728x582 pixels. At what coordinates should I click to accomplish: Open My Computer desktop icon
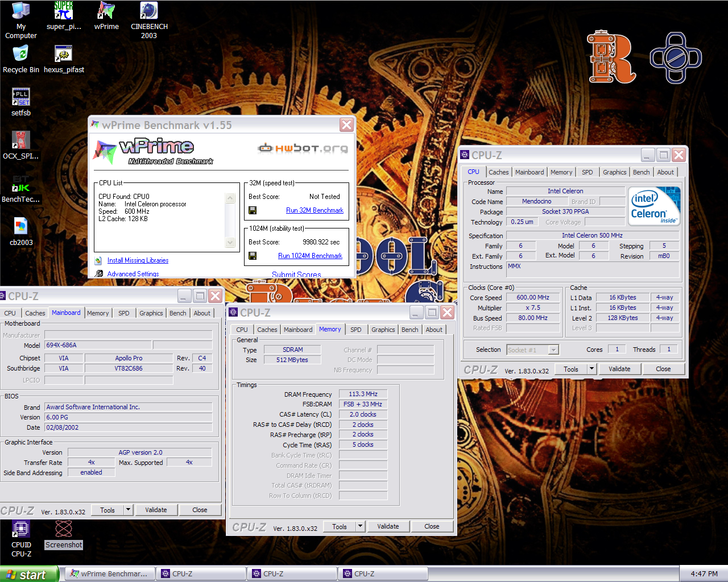click(x=21, y=20)
